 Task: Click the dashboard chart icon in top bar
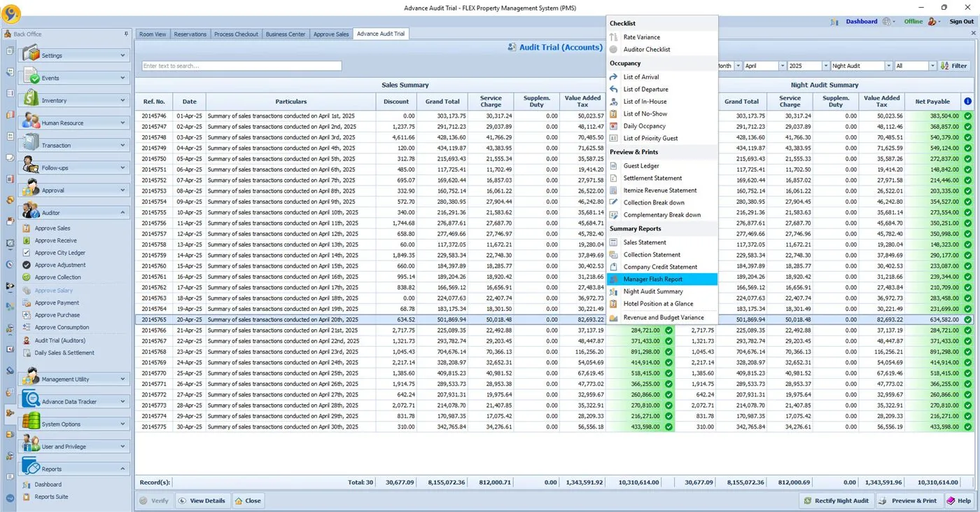click(x=834, y=22)
